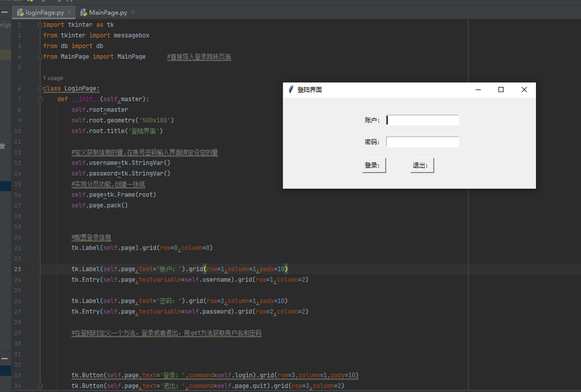Close the loginPage.py tab
581x392 pixels.
69,12
